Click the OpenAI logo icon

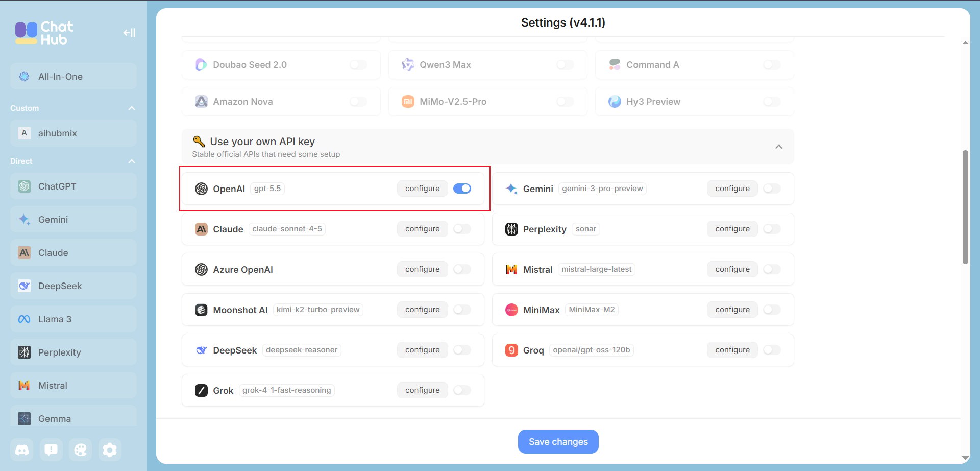pyautogui.click(x=201, y=189)
